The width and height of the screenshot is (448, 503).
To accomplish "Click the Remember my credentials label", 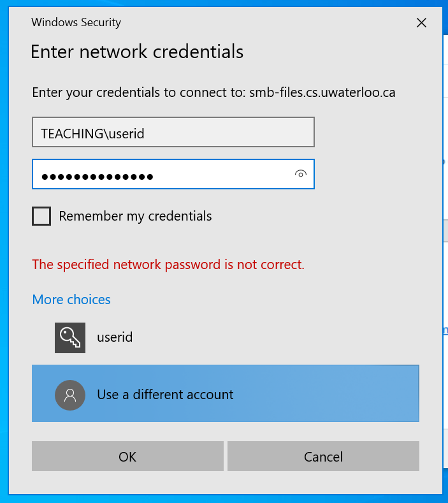I will pyautogui.click(x=135, y=216).
